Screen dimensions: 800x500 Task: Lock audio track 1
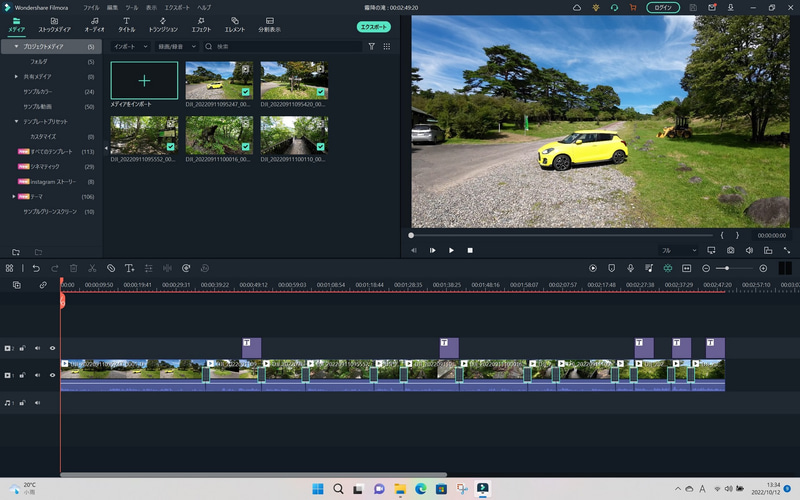[22, 403]
